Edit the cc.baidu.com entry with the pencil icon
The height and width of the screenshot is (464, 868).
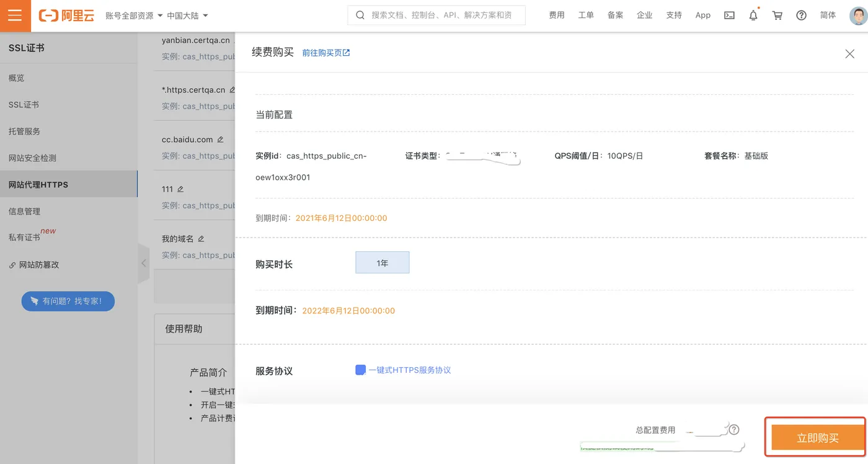pos(220,140)
